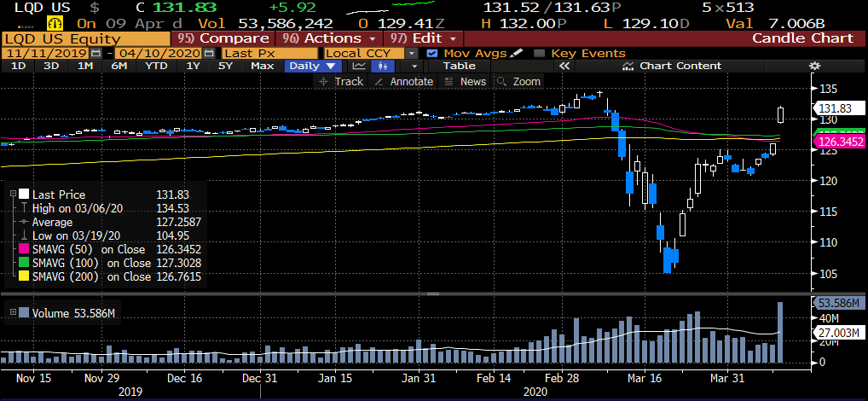Click the 53.586M volume axis label

pyautogui.click(x=840, y=302)
